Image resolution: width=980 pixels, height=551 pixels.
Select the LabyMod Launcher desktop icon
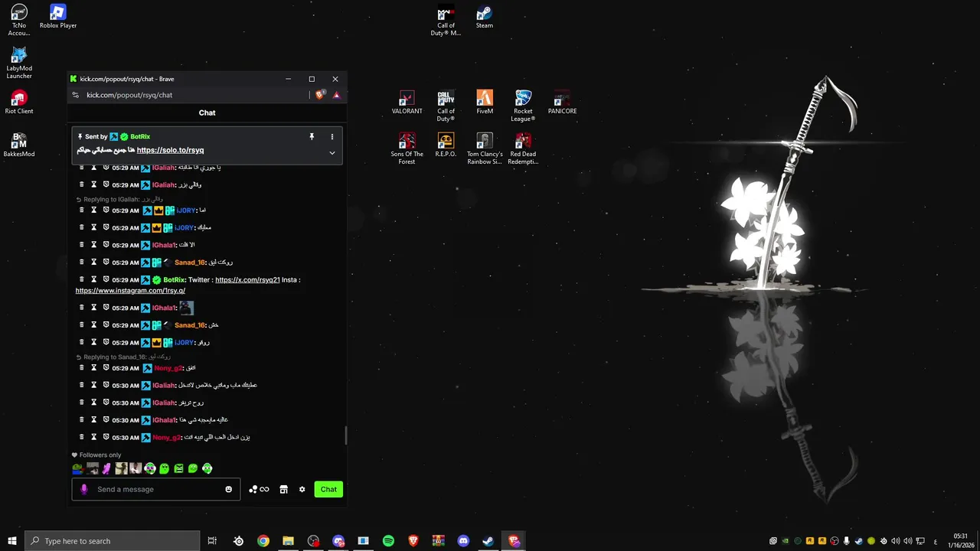19,63
